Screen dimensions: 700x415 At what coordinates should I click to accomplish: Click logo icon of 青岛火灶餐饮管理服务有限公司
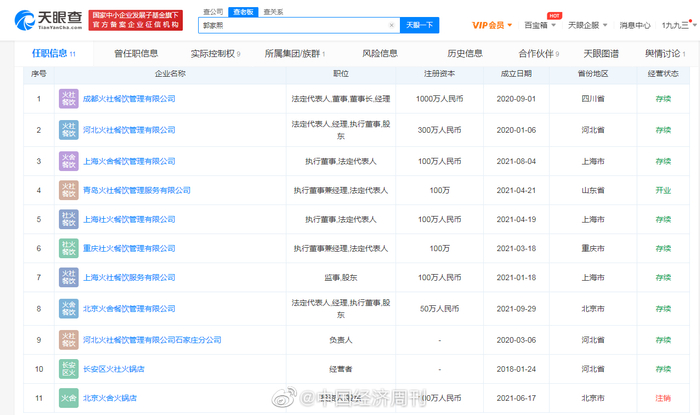[x=68, y=189]
